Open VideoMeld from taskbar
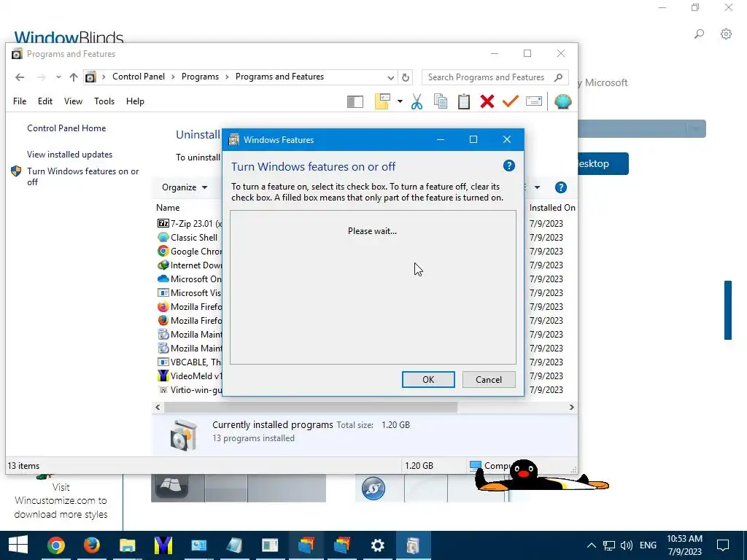The width and height of the screenshot is (747, 560). 163,545
